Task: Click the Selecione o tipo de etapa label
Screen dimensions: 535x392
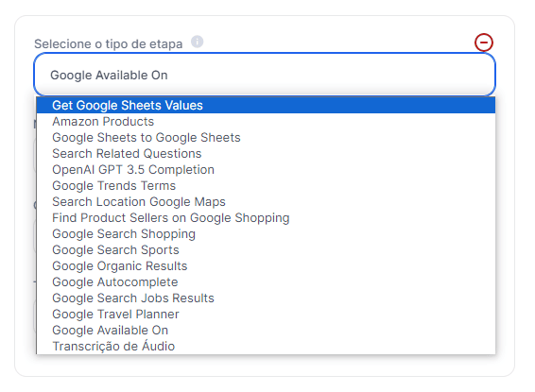Action: tap(109, 44)
